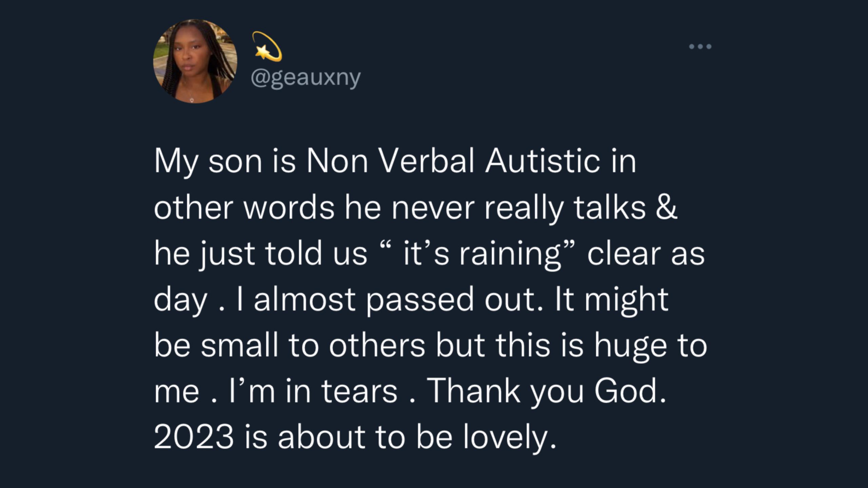Click the phrase "he just told us"
Image resolution: width=868 pixels, height=488 pixels.
click(261, 255)
